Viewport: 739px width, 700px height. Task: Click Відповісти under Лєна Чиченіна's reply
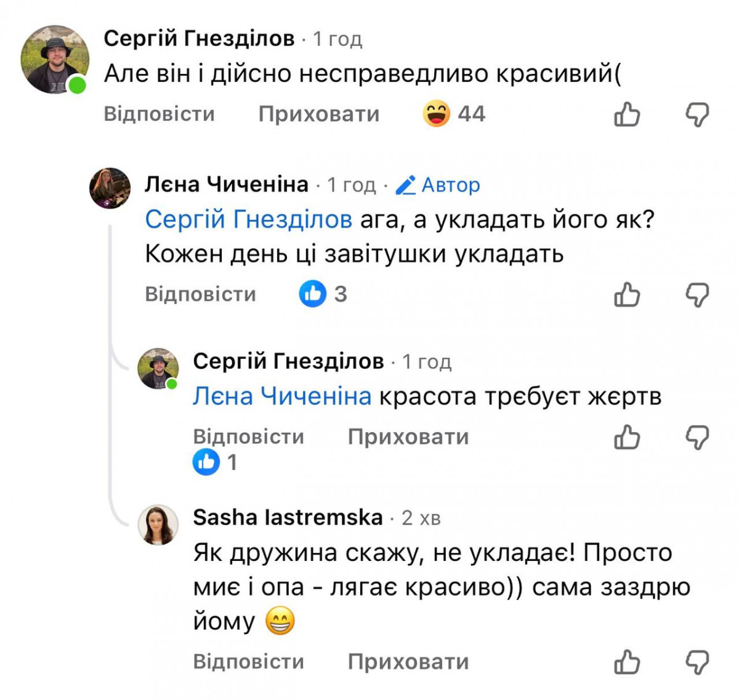[200, 294]
